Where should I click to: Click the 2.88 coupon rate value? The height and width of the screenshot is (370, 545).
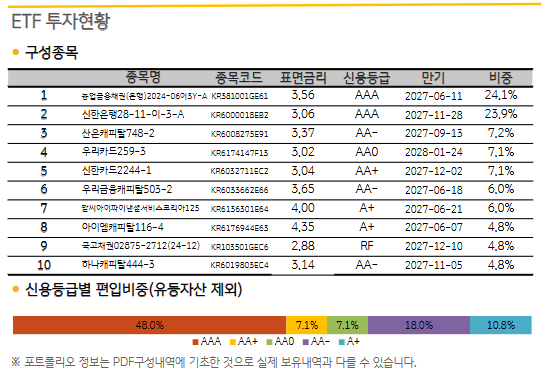pos(303,246)
